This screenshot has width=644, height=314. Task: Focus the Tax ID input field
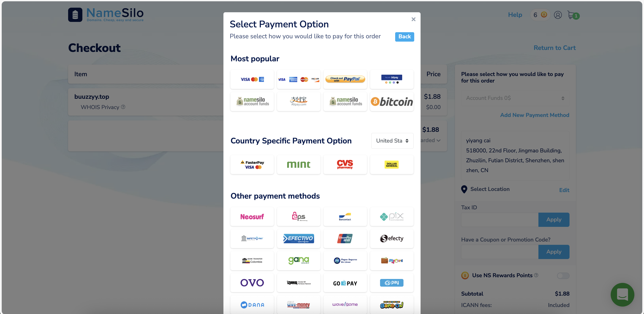click(499, 219)
